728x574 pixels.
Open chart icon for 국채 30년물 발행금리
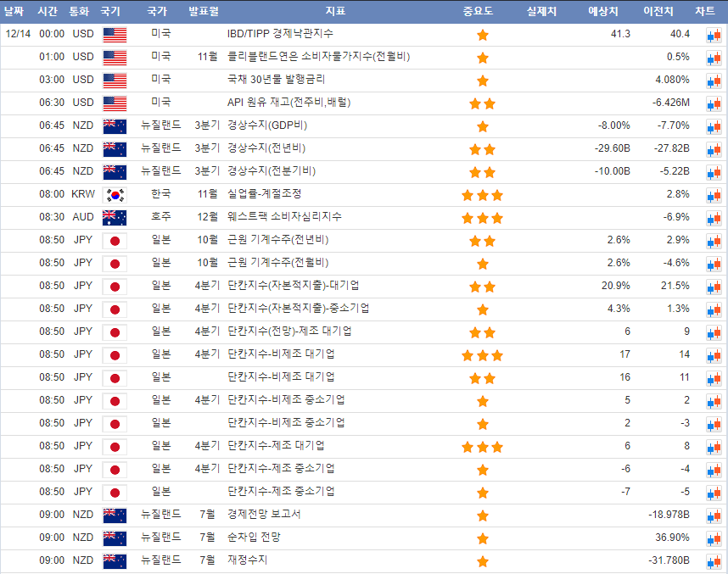(712, 81)
